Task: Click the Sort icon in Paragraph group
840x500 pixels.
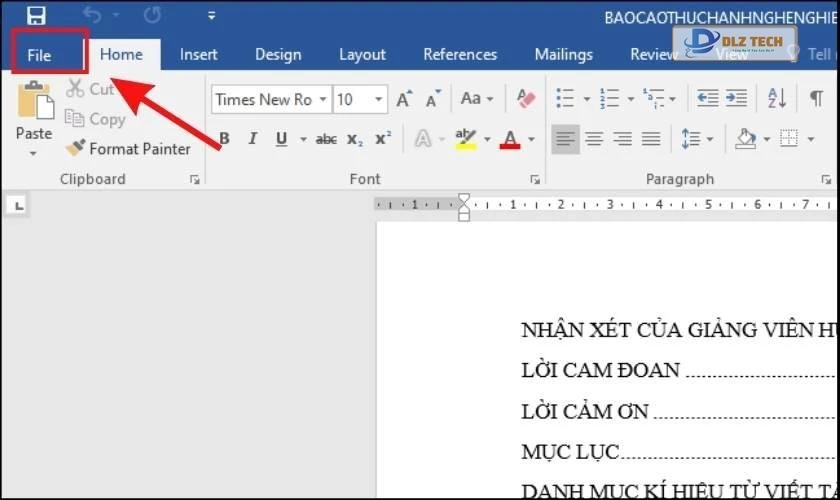Action: pyautogui.click(x=776, y=99)
